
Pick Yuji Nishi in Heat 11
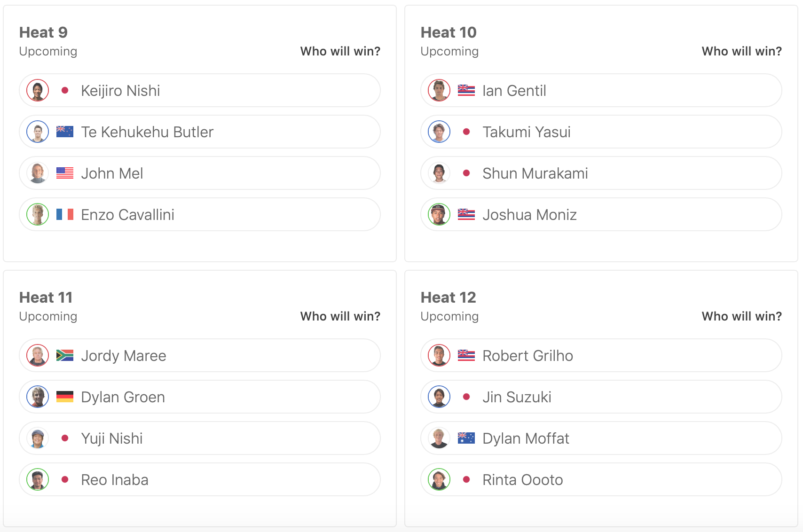coord(199,438)
